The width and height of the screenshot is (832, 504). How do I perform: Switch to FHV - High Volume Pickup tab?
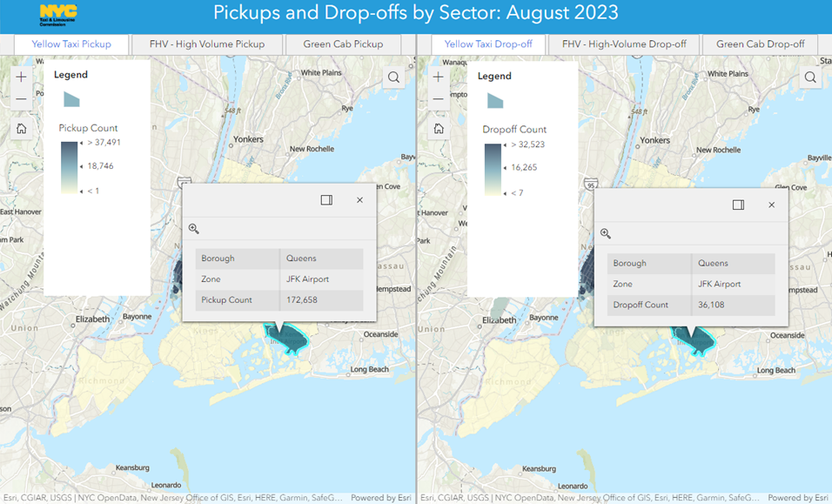[x=207, y=44]
